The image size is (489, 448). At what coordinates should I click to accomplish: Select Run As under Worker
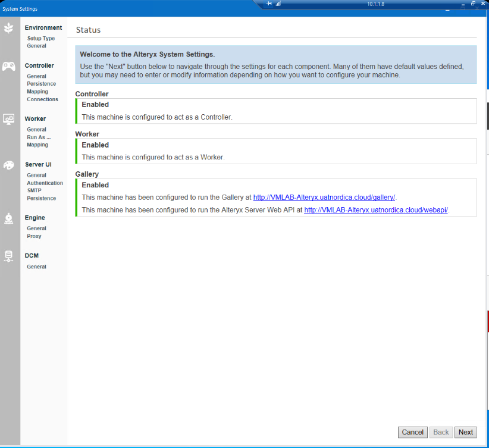[39, 137]
